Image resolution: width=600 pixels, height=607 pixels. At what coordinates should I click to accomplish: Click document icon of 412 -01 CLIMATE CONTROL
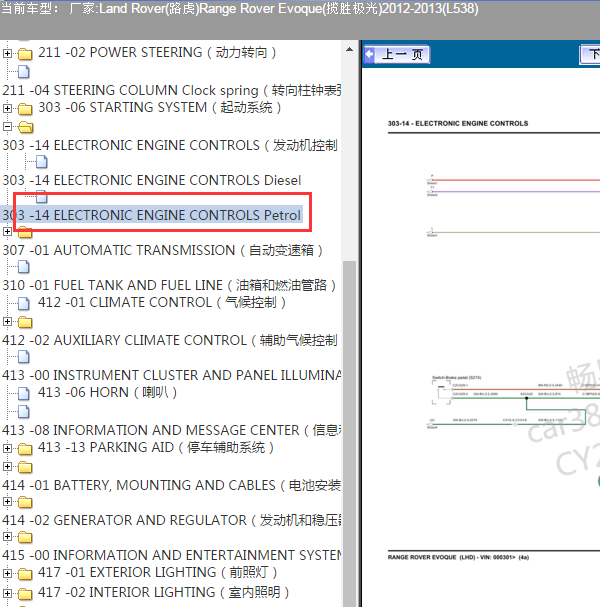pos(24,304)
